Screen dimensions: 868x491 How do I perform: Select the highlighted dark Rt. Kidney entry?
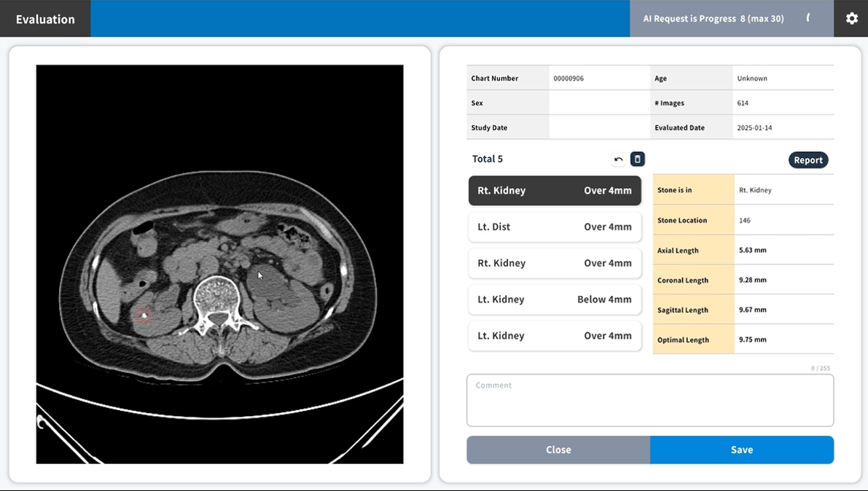tap(555, 191)
